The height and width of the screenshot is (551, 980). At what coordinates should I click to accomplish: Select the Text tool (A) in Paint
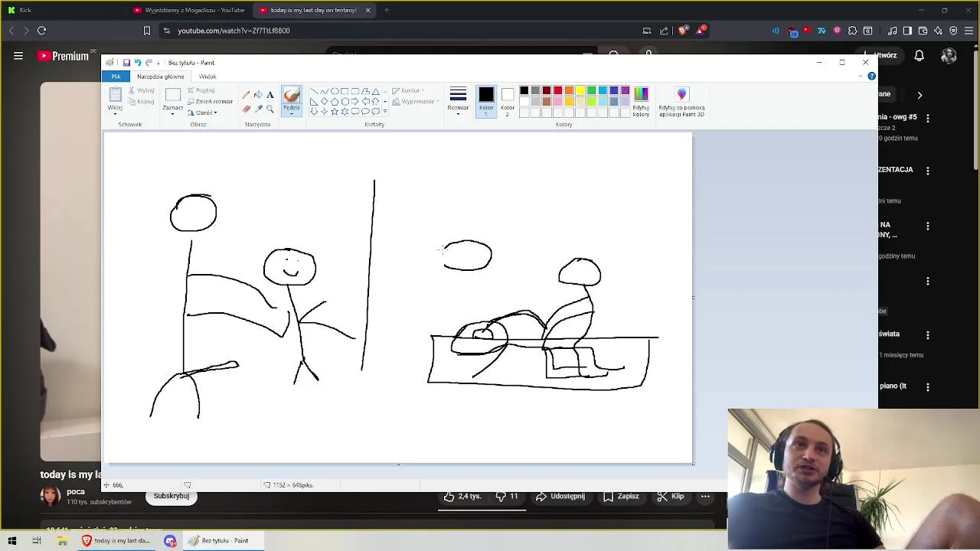click(270, 95)
